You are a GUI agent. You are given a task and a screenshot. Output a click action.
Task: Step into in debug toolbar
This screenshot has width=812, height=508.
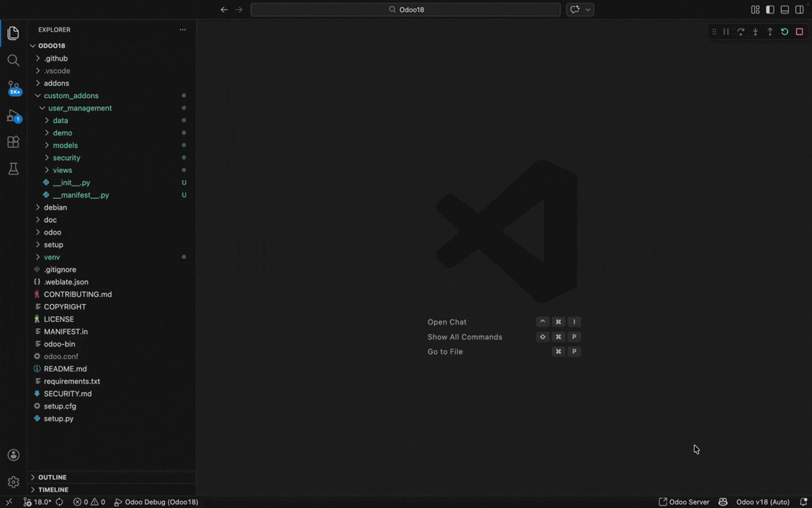pyautogui.click(x=756, y=32)
